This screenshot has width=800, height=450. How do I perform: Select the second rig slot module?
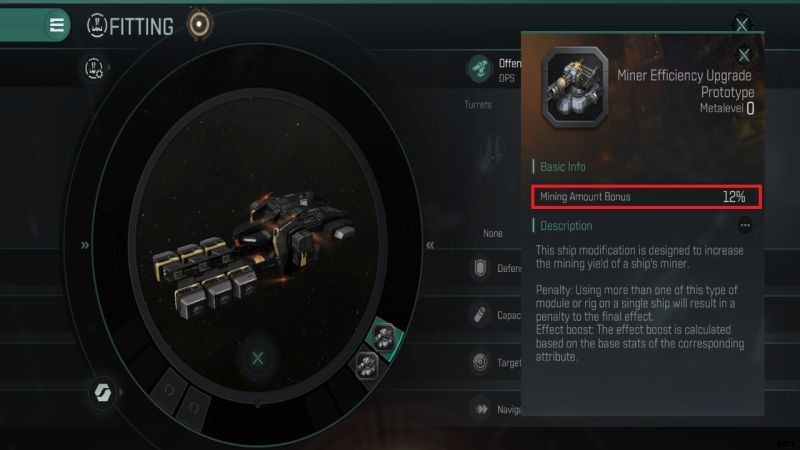(367, 365)
